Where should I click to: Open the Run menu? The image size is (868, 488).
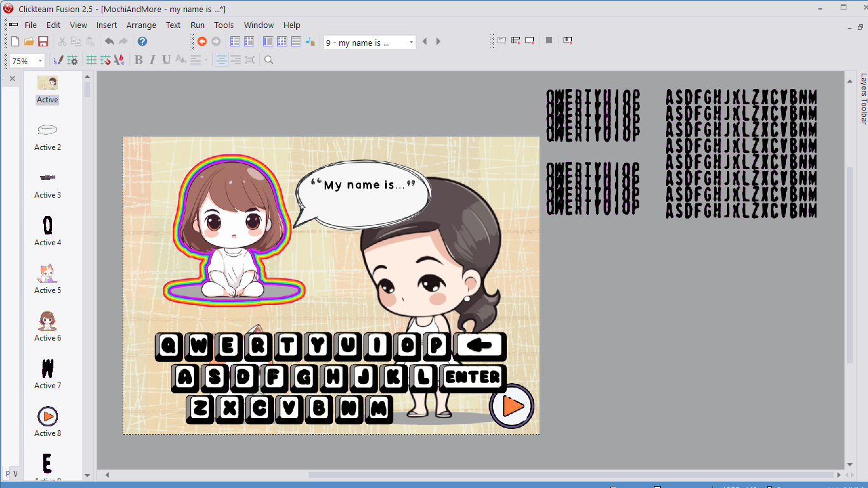[x=198, y=25]
